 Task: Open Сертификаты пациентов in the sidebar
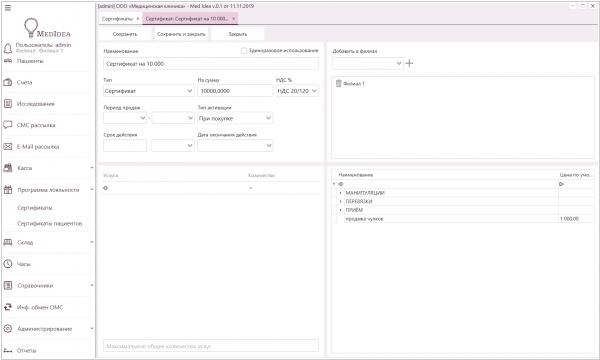click(x=50, y=223)
